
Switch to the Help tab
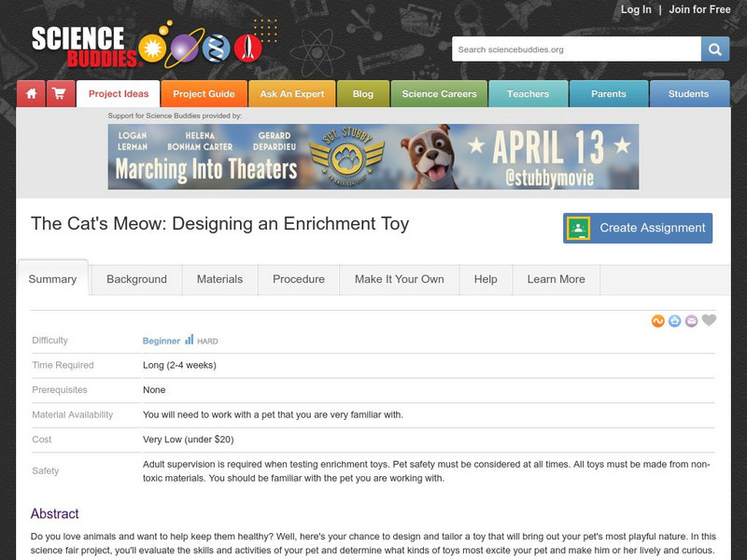point(486,279)
